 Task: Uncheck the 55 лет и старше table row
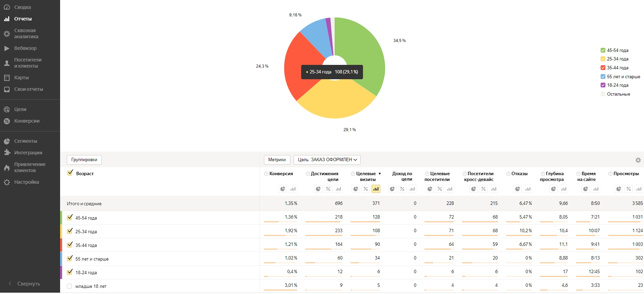(70, 258)
